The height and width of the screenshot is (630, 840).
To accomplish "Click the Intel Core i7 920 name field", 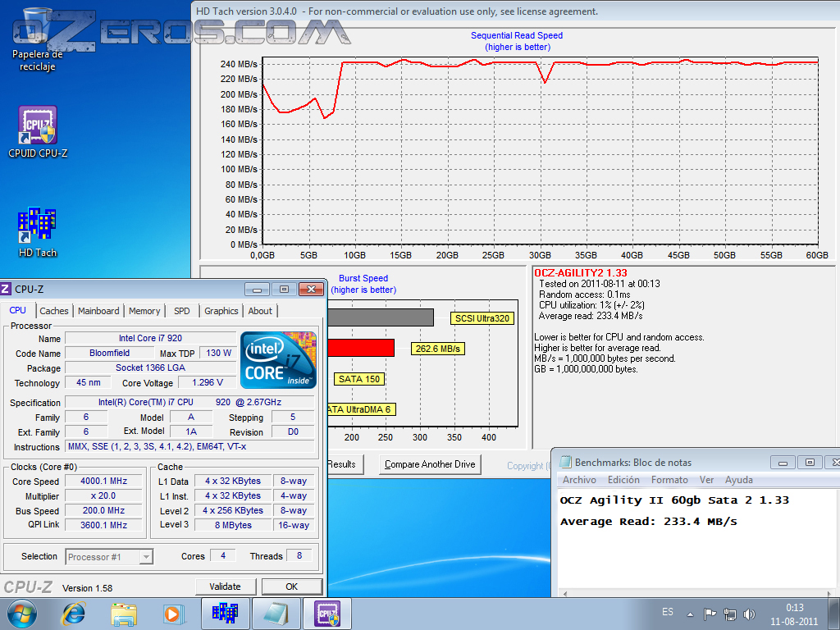I will (x=150, y=339).
